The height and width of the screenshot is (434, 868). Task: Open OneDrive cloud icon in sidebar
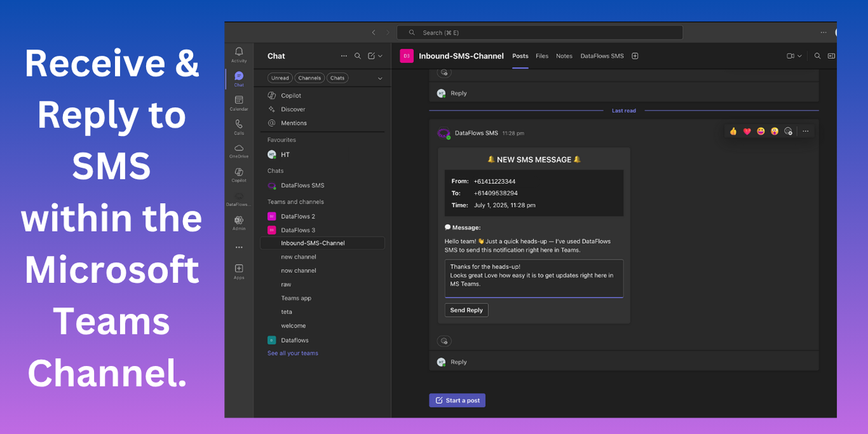pyautogui.click(x=239, y=150)
